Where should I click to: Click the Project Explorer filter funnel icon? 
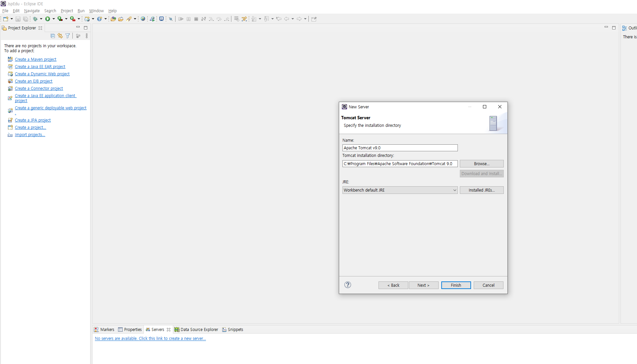pos(68,36)
